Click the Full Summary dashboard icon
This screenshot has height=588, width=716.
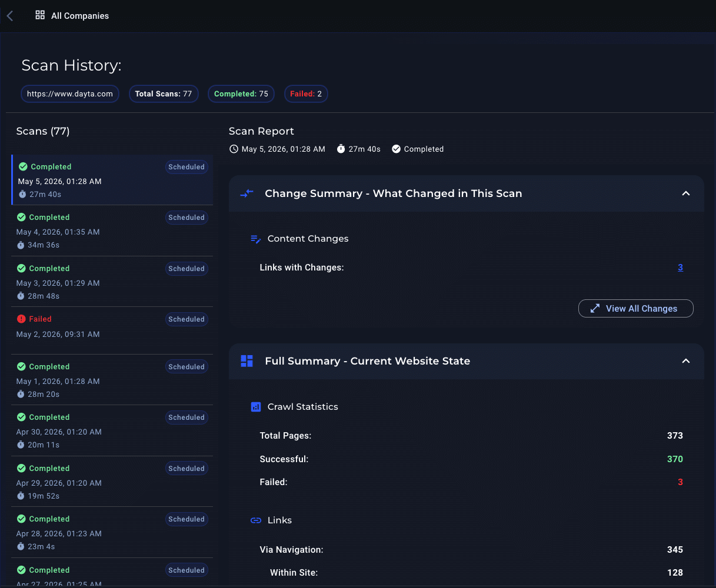(x=247, y=361)
